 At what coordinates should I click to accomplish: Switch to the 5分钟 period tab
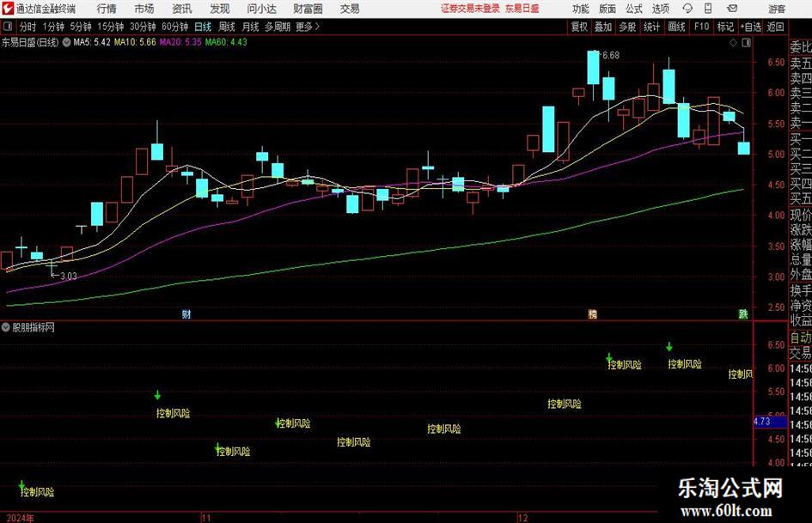click(x=80, y=27)
